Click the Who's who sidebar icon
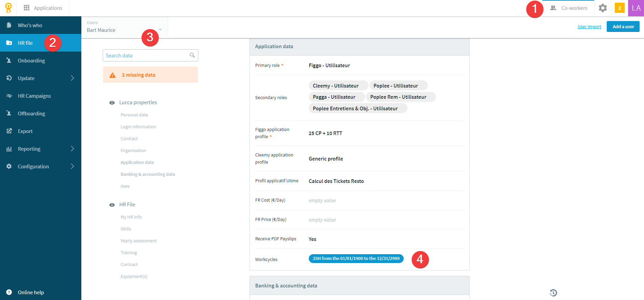644x300 pixels. tap(9, 25)
